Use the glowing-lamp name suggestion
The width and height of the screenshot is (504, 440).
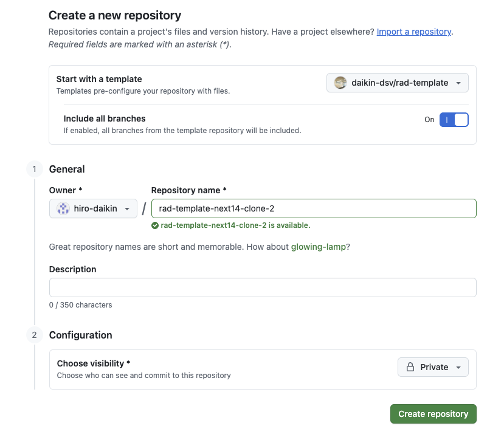pyautogui.click(x=319, y=247)
